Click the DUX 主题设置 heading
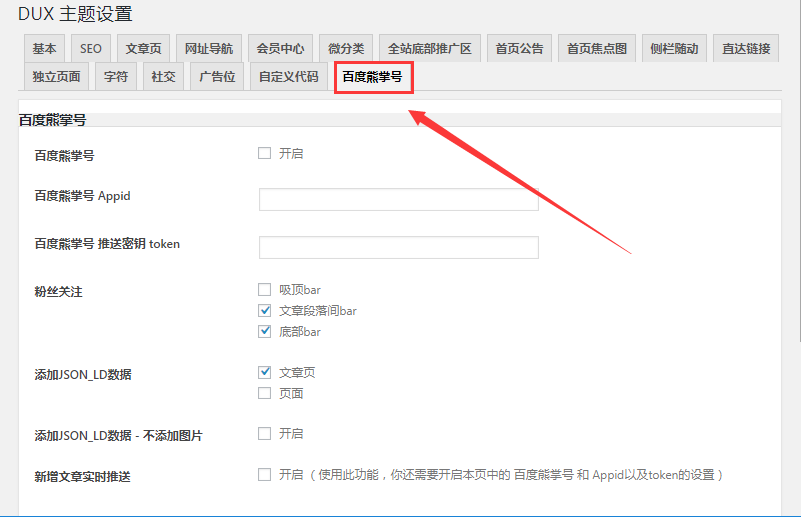The height and width of the screenshot is (517, 801). [76, 14]
